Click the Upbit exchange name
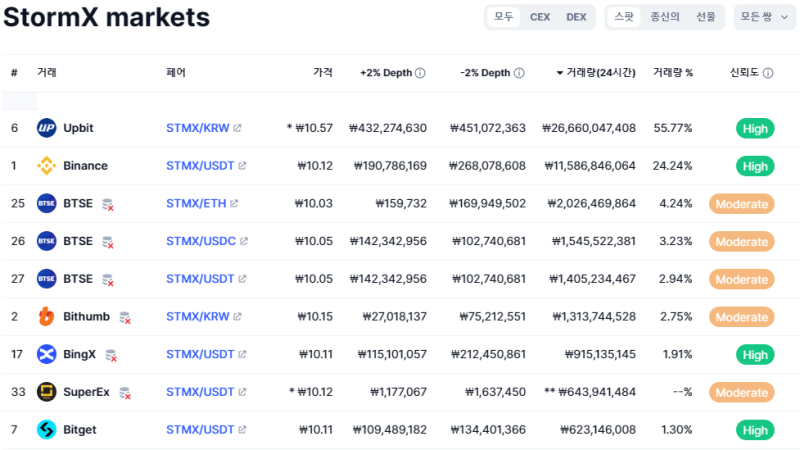The width and height of the screenshot is (800, 450). (x=78, y=128)
